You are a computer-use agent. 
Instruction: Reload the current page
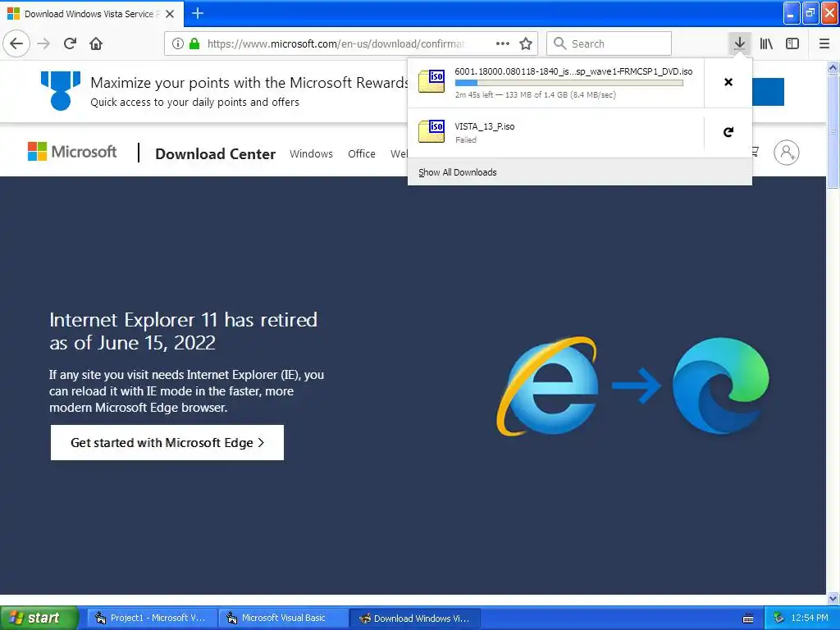click(71, 43)
